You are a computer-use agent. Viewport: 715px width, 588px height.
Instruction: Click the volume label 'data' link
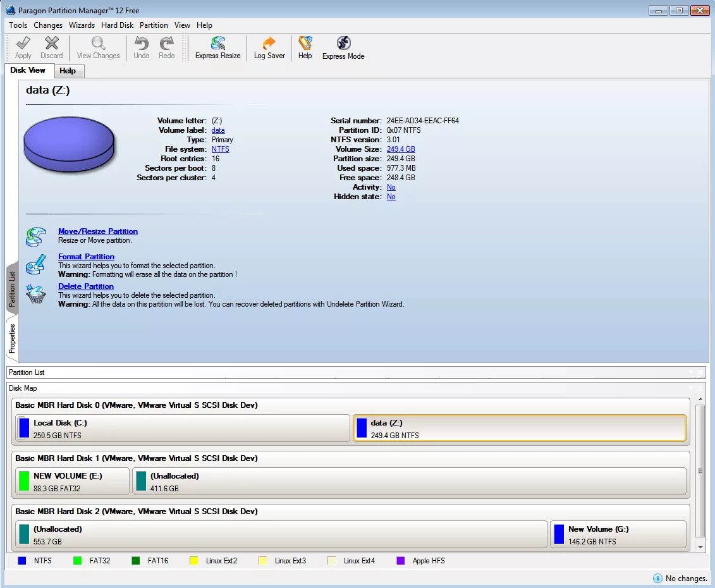(x=218, y=130)
